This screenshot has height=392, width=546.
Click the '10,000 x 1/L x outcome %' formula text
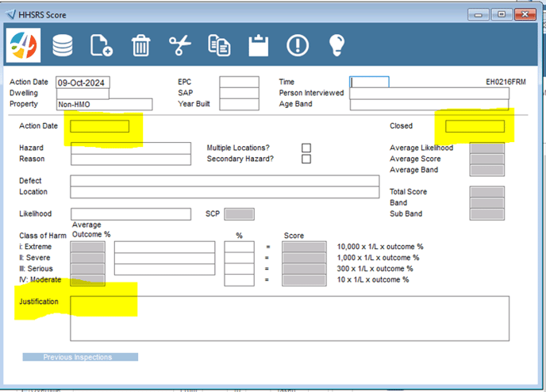tap(380, 247)
